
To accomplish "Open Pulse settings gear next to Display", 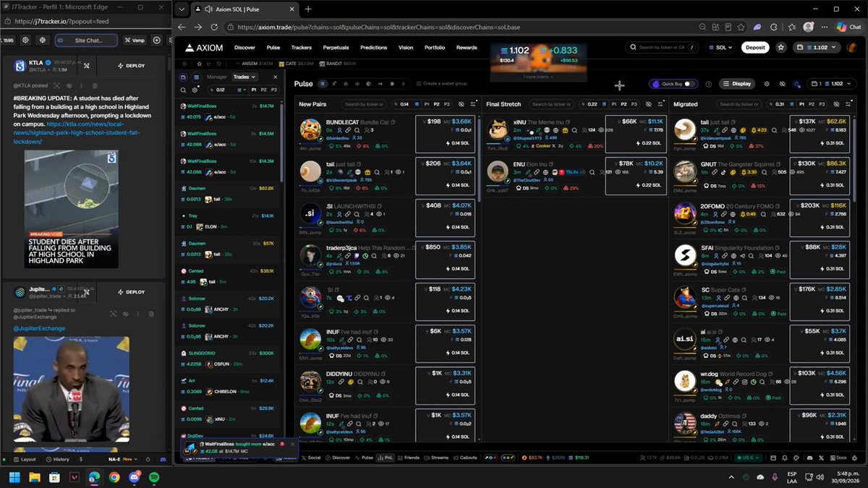I will (767, 84).
